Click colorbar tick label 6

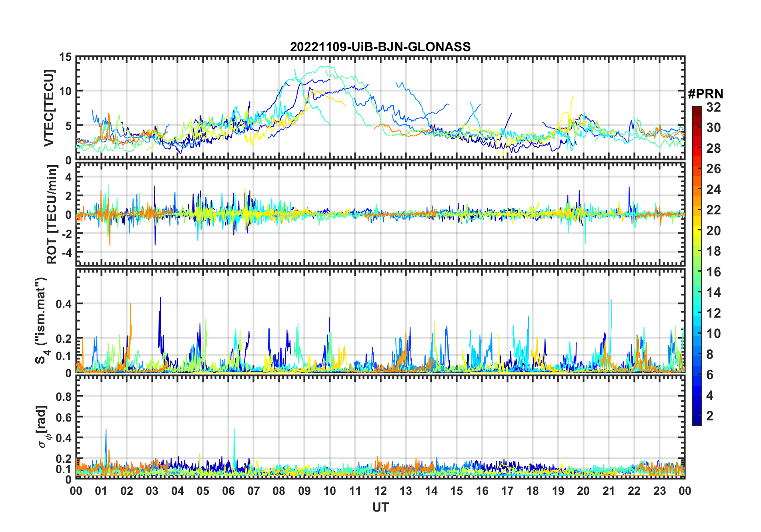[x=710, y=374]
